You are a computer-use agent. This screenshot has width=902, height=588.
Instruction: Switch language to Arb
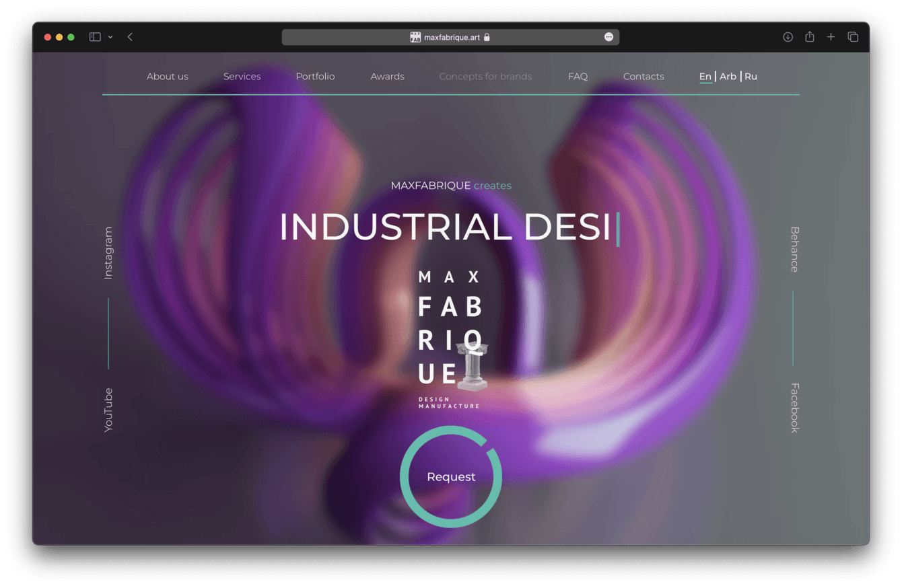pyautogui.click(x=728, y=77)
